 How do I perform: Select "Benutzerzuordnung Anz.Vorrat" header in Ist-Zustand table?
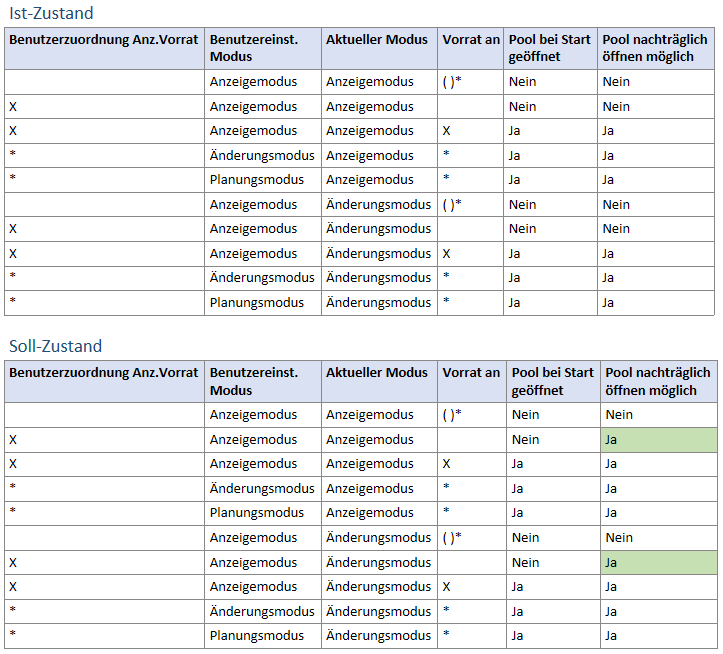tap(104, 40)
